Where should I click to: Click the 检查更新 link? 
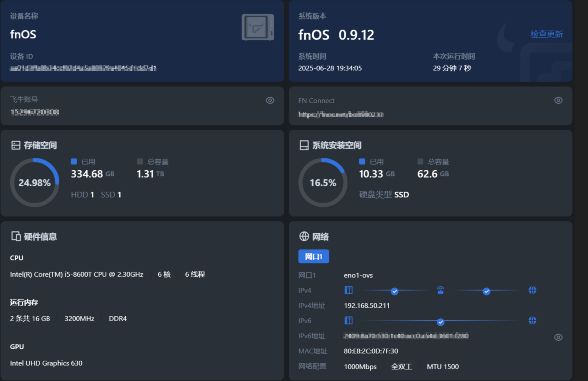click(546, 34)
